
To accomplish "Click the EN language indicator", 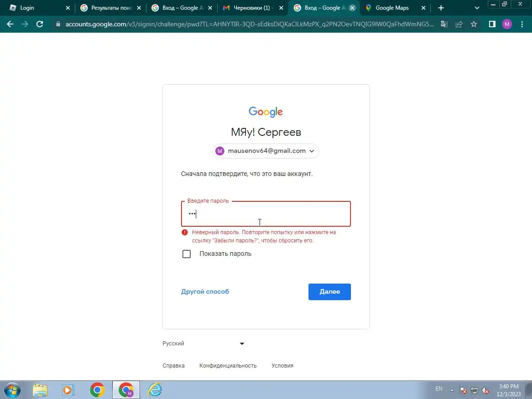I will pos(439,389).
